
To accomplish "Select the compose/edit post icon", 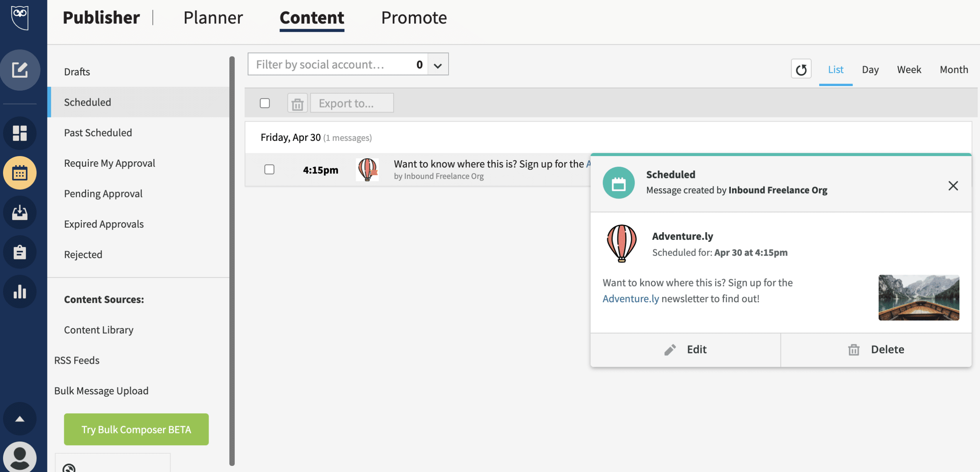I will 20,70.
